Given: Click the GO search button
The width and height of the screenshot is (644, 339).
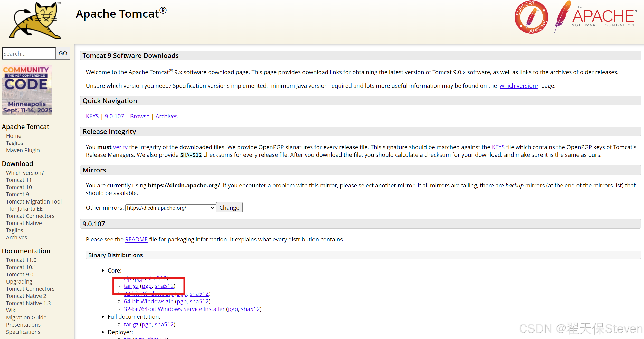Looking at the screenshot, I should click(x=63, y=53).
